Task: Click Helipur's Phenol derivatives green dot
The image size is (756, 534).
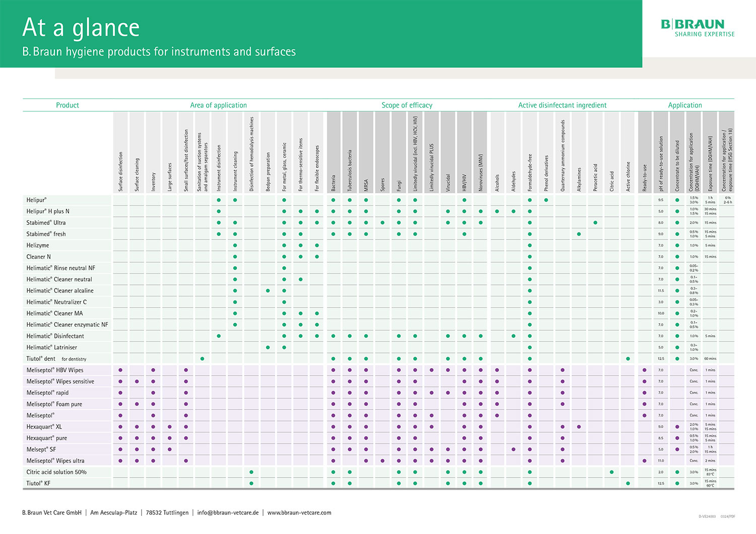Action: click(x=546, y=200)
